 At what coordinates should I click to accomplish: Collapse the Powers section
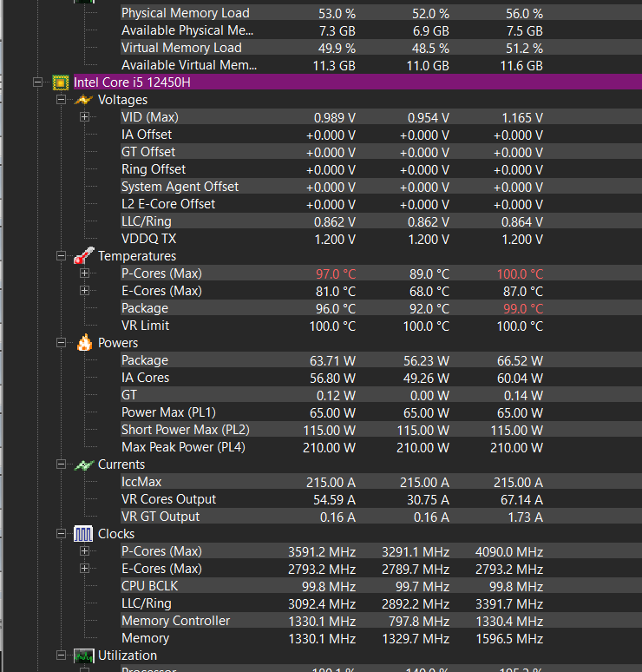pyautogui.click(x=62, y=343)
